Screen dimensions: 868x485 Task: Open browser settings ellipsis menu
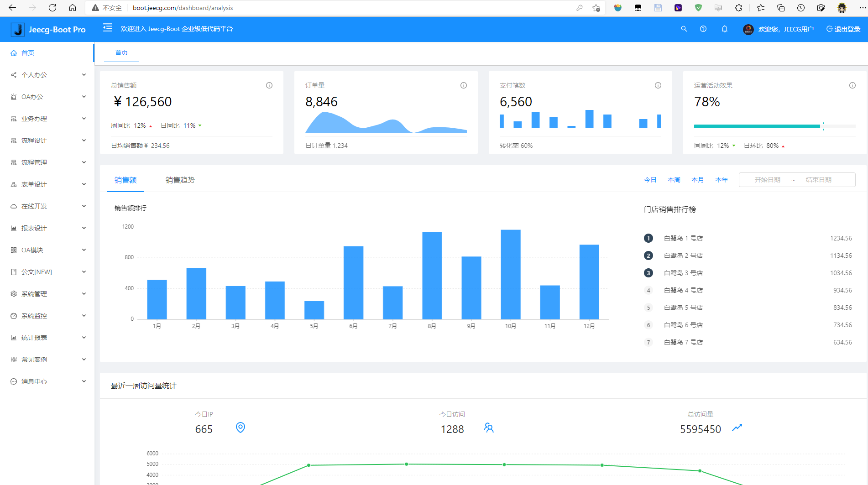[x=863, y=8]
